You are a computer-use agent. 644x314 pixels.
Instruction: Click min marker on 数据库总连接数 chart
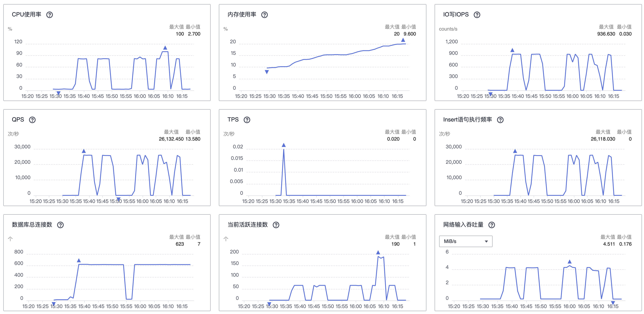point(53,304)
